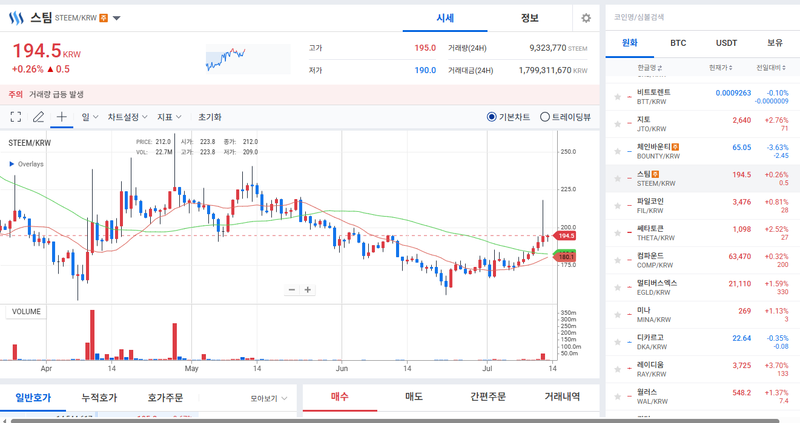Image resolution: width=800 pixels, height=423 pixels.
Task: Click the coin name search field
Action: [x=703, y=17]
